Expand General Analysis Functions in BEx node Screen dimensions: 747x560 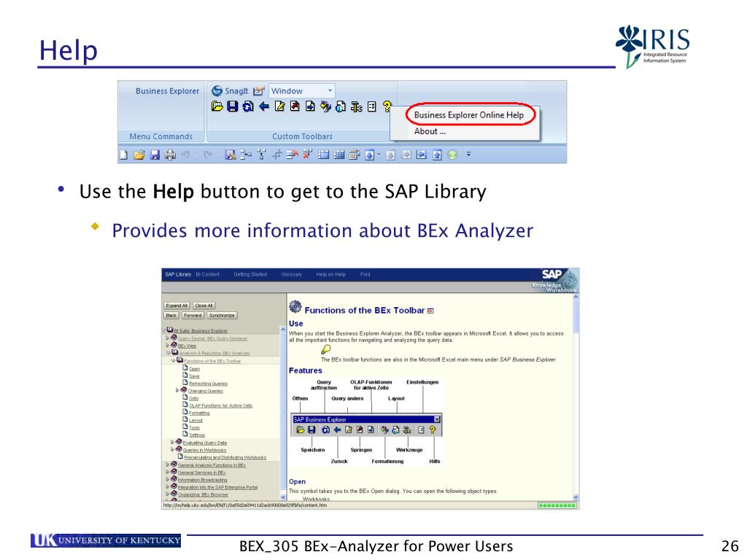click(168, 464)
